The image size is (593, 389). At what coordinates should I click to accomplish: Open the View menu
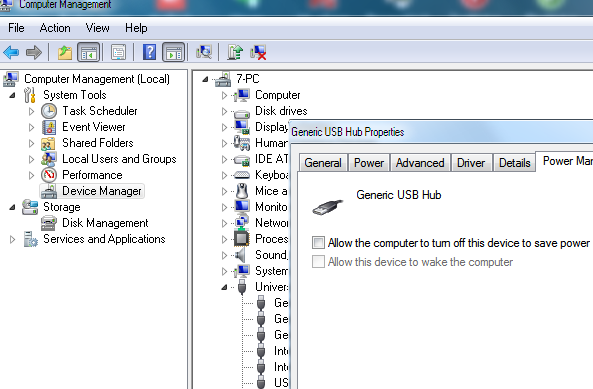coord(97,28)
